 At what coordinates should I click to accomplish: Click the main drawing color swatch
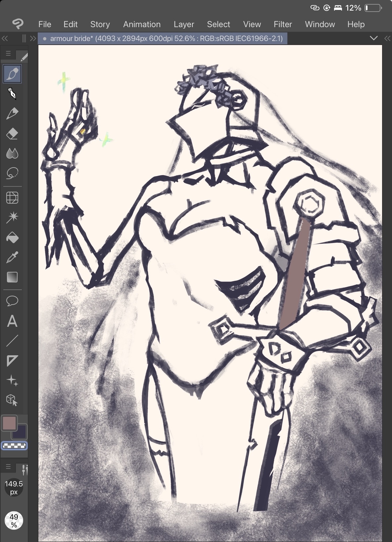coord(9,423)
